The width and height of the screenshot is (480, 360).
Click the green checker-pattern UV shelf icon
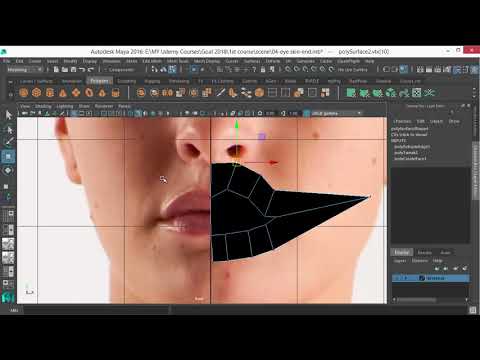(x=417, y=92)
